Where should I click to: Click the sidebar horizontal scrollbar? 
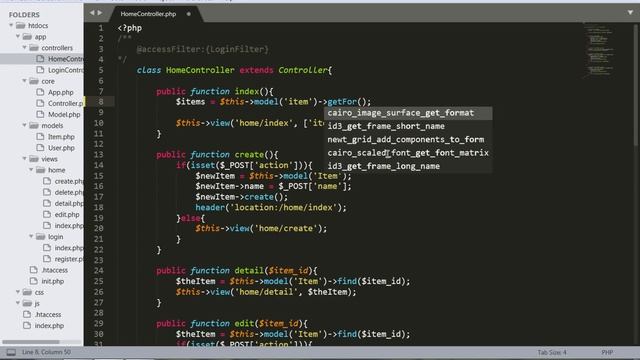coord(31,342)
